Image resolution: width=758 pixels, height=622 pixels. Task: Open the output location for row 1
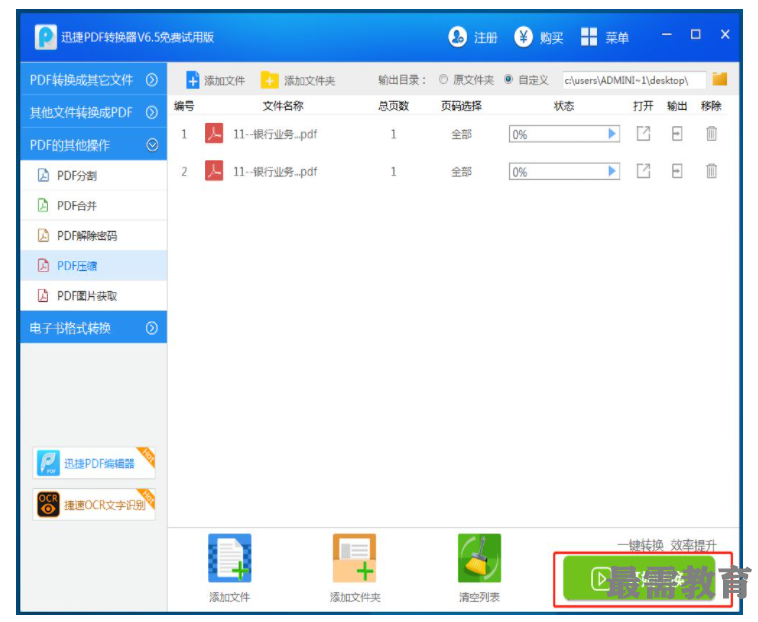[x=677, y=133]
